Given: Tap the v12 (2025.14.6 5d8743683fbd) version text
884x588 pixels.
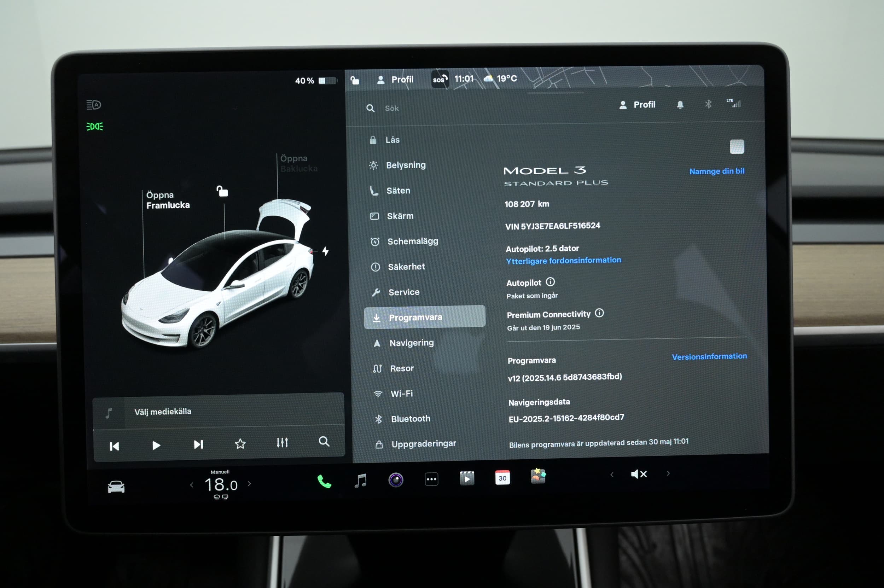Looking at the screenshot, I should coord(565,377).
